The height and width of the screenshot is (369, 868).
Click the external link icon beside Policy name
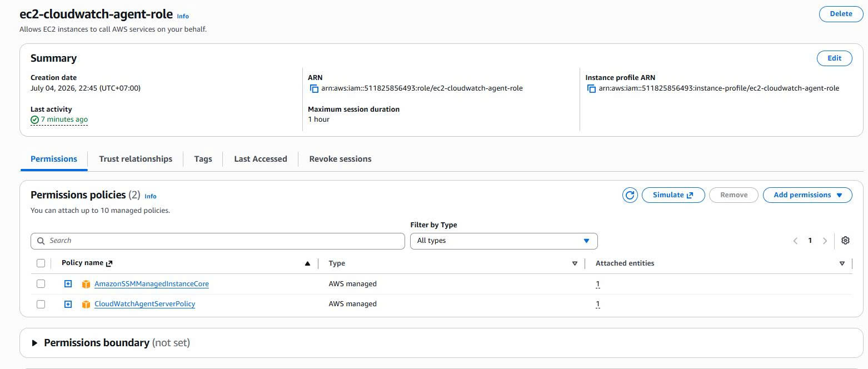(109, 263)
